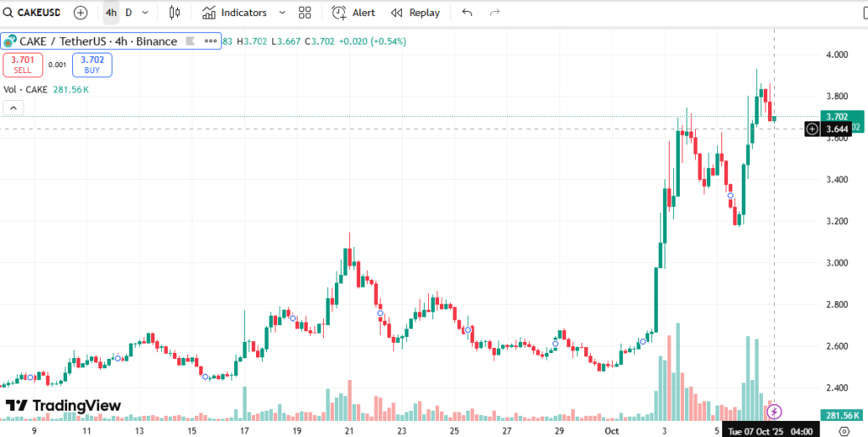Click the blue 3.702 BUY button
868x437 pixels.
click(92, 64)
